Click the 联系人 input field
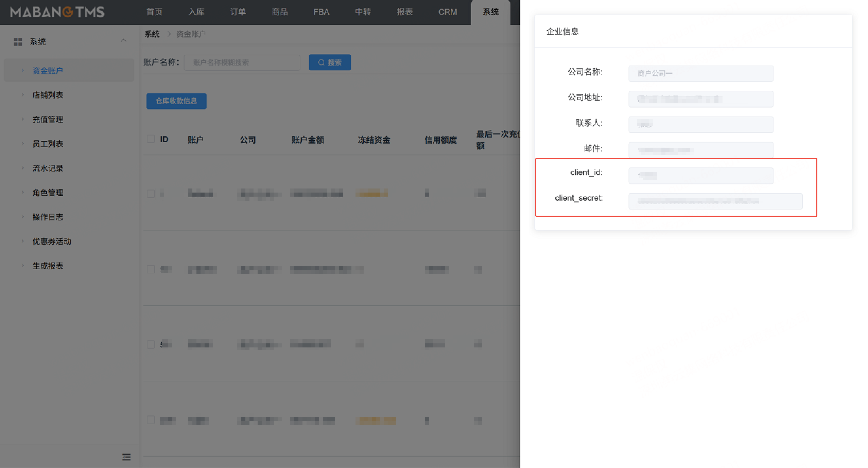This screenshot has width=868, height=468. (x=701, y=125)
